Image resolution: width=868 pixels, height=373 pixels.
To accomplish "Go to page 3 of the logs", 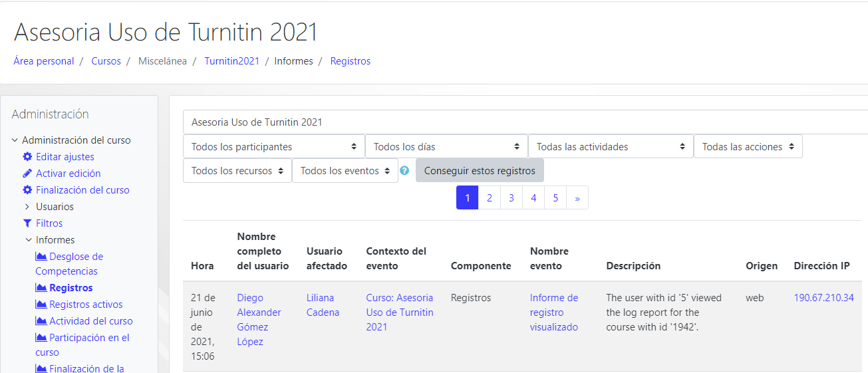I will (511, 198).
